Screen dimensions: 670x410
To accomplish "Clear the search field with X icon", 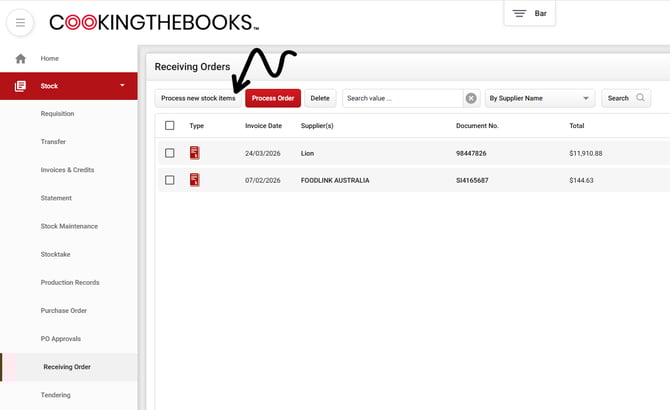I will point(471,98).
